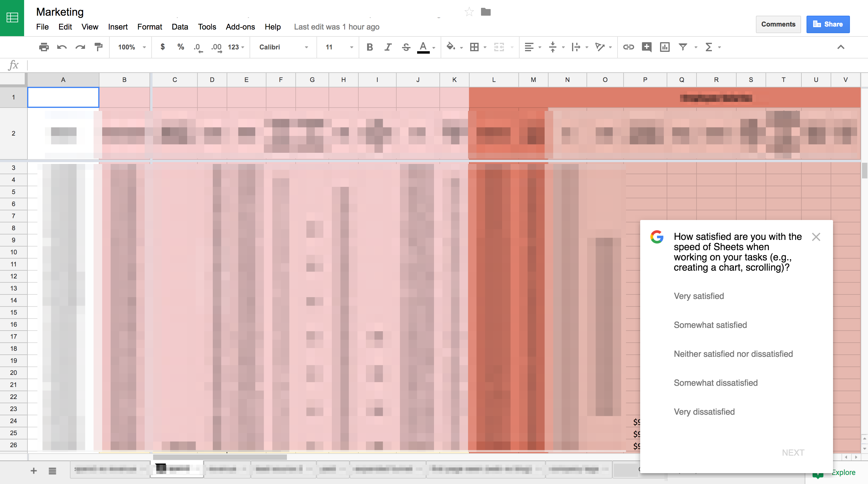The height and width of the screenshot is (484, 868).
Task: Click the Insert comment icon
Action: pos(646,47)
